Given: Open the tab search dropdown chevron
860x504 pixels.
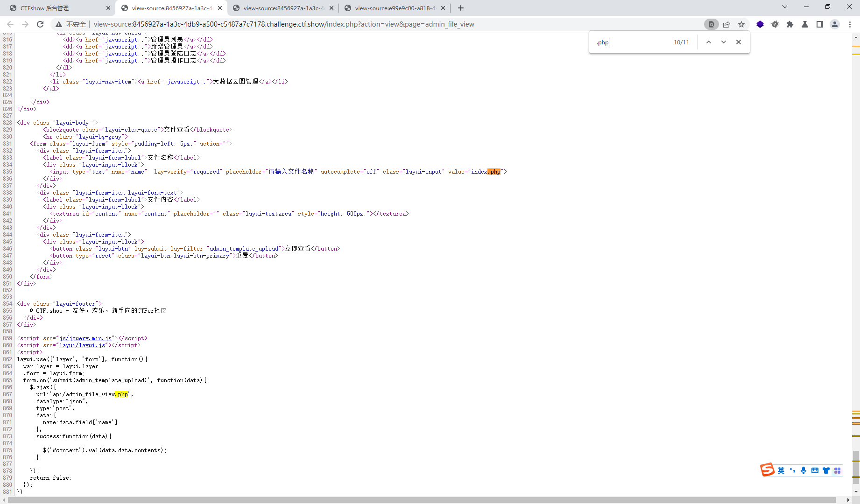Looking at the screenshot, I should (x=785, y=7).
